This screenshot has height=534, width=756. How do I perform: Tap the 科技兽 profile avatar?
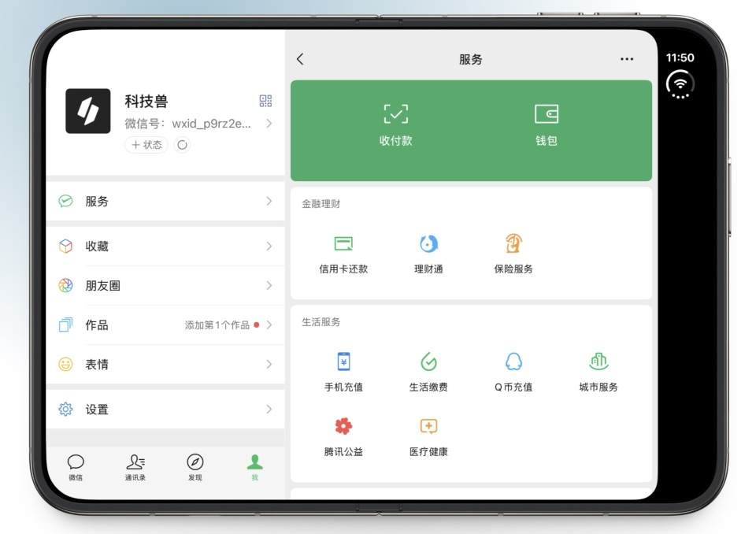pos(87,111)
